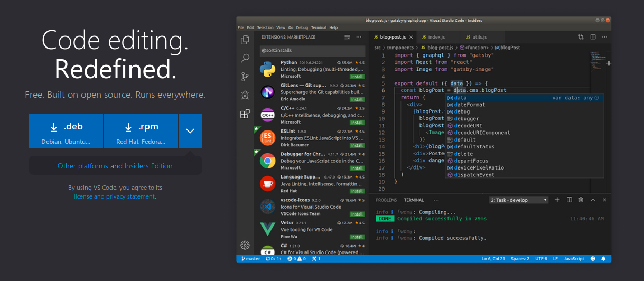Switch to the PROBLEMS panel tab

pyautogui.click(x=386, y=200)
